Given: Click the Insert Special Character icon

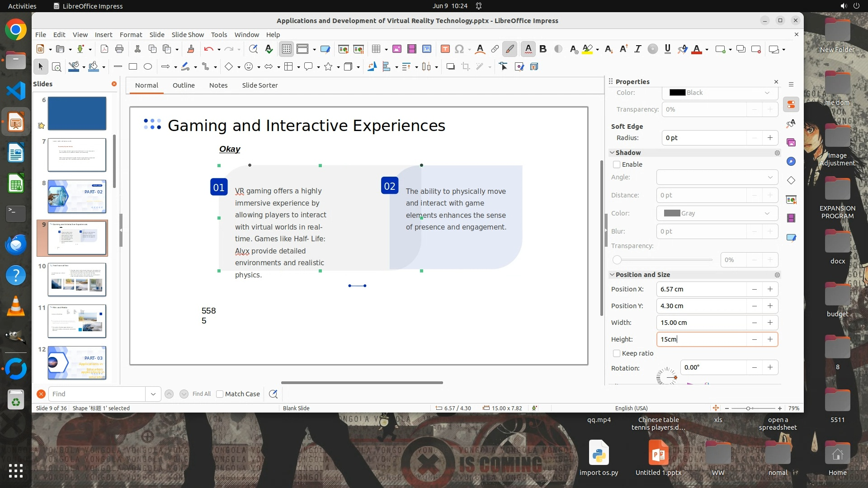Looking at the screenshot, I should coord(459,49).
